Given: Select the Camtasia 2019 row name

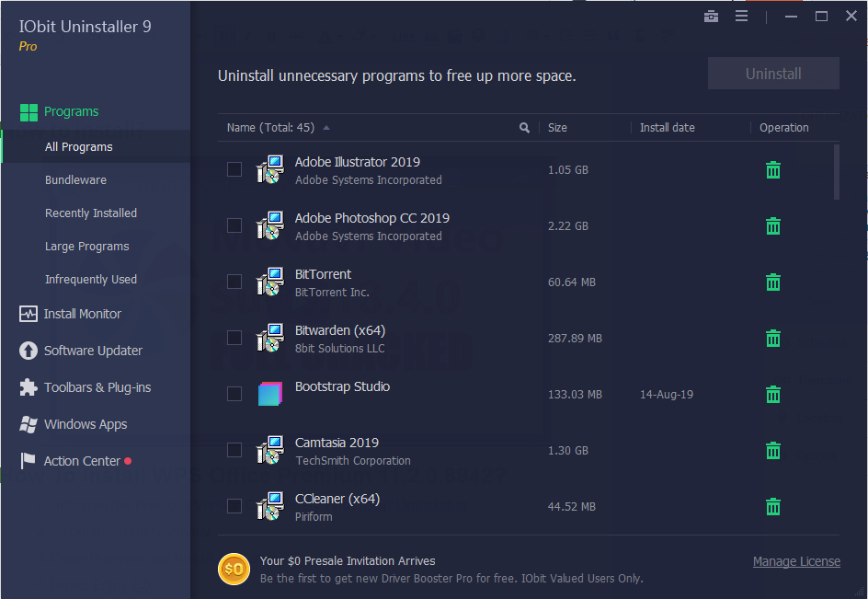Looking at the screenshot, I should [337, 443].
